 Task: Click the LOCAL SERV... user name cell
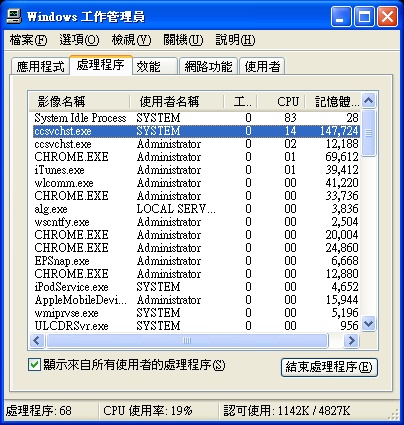click(176, 209)
